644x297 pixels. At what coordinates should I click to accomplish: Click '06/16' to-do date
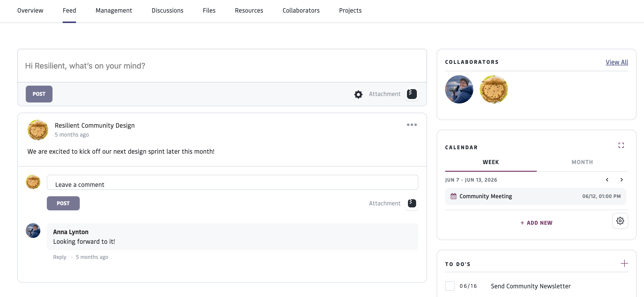click(468, 286)
